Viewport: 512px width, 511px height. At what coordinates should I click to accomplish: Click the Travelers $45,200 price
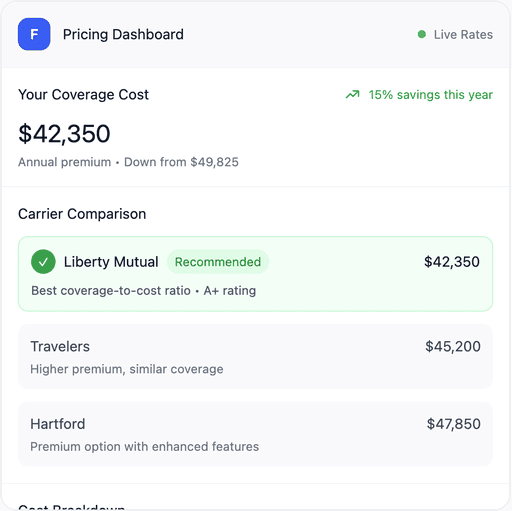click(x=453, y=347)
